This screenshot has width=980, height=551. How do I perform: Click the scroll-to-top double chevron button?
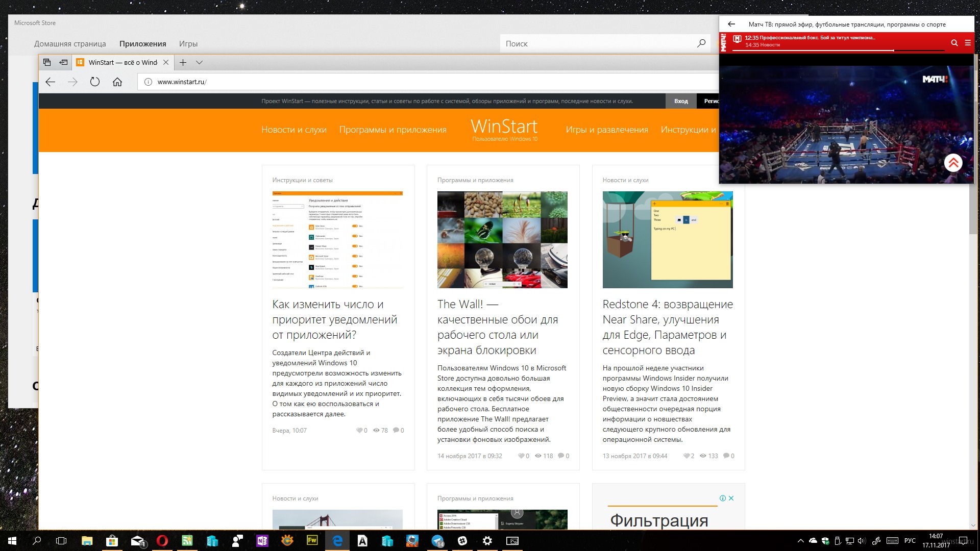coord(953,163)
